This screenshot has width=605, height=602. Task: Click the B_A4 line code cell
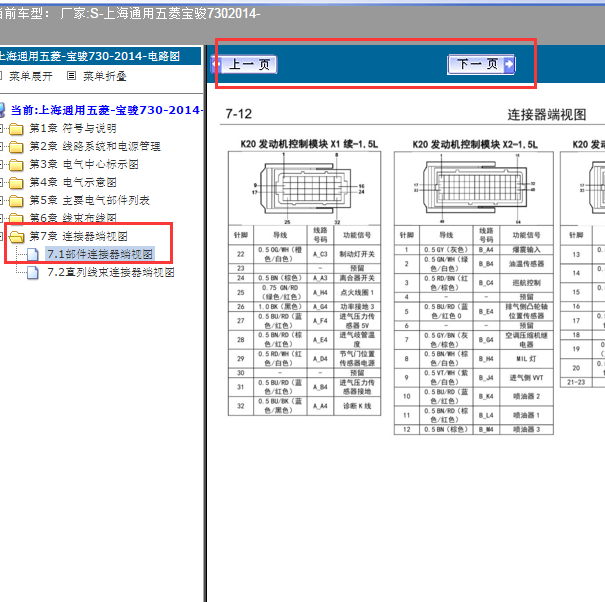pos(486,250)
